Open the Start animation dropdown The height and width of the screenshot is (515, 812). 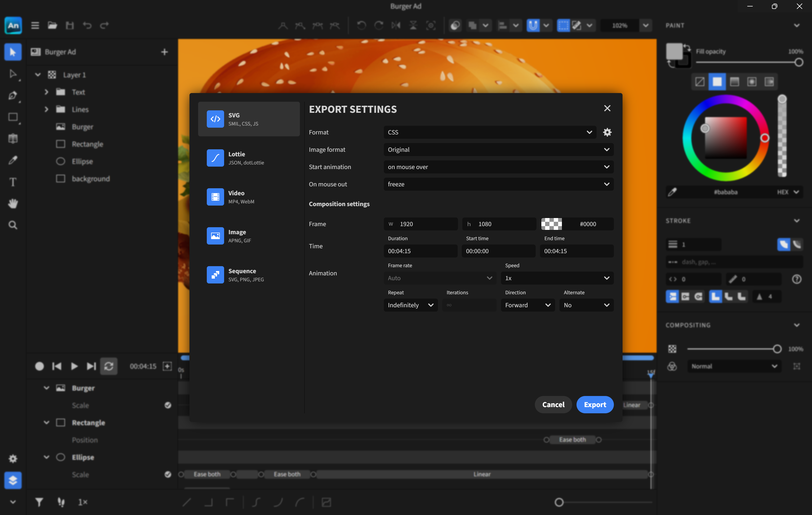498,167
